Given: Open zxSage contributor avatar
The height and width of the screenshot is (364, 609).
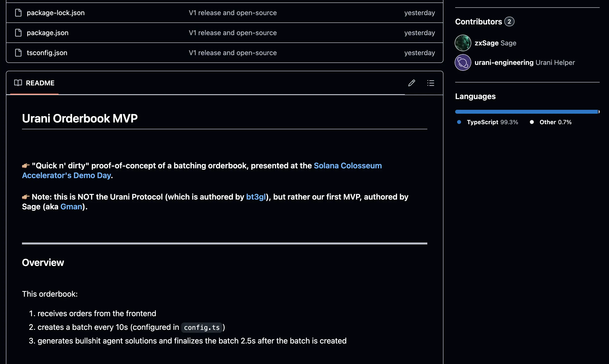Looking at the screenshot, I should point(463,43).
